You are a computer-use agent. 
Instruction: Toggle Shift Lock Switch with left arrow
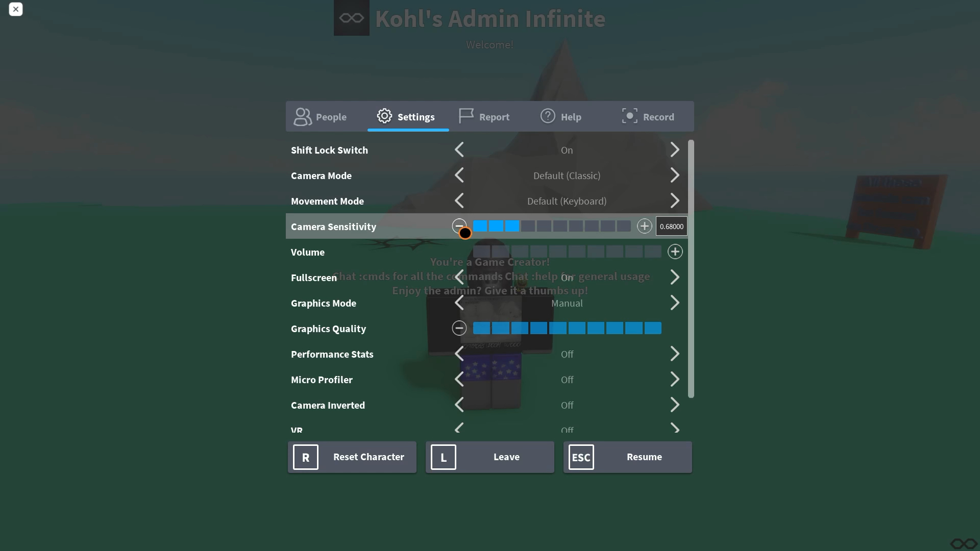click(459, 149)
